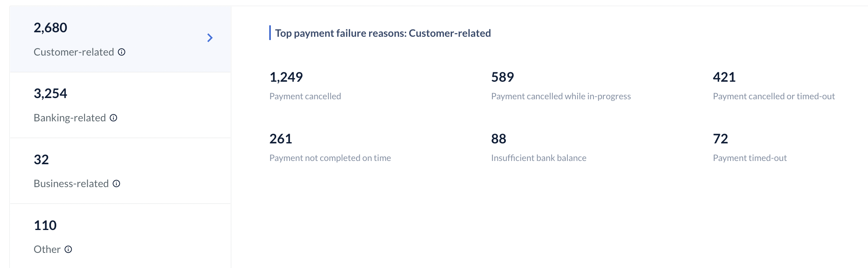Click Payment cancelled or timed-out reason
Viewport: 868px width, 268px height.
pos(774,96)
